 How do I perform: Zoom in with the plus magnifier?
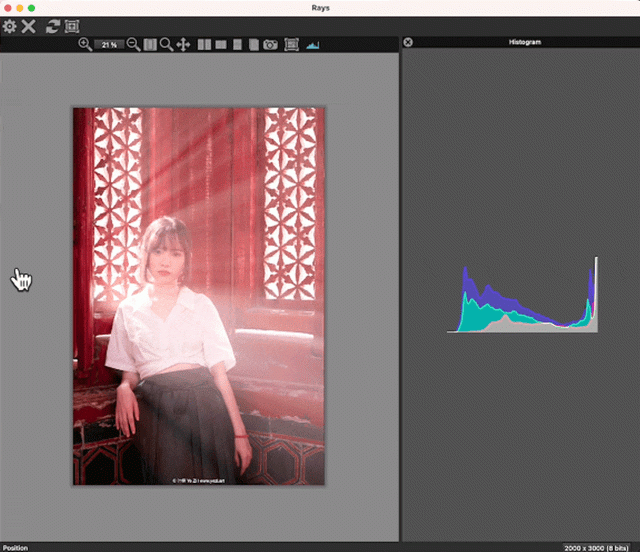[x=85, y=44]
